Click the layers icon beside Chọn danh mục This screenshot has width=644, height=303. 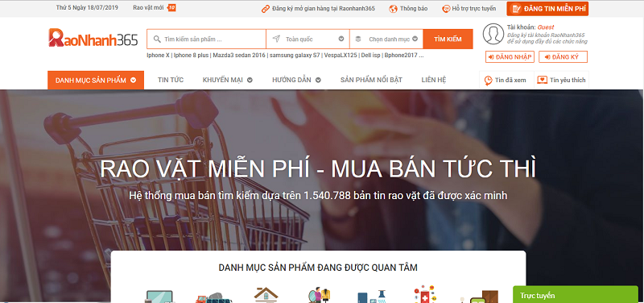358,39
